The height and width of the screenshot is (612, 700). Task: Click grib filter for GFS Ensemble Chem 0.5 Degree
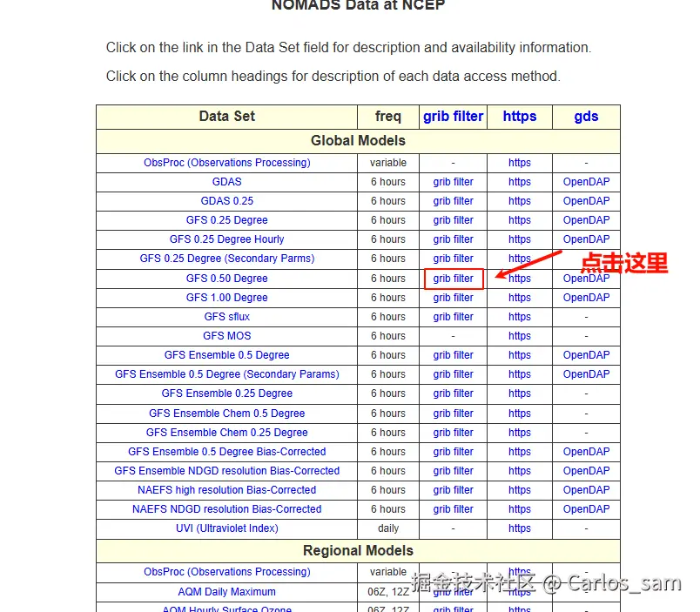tap(453, 414)
